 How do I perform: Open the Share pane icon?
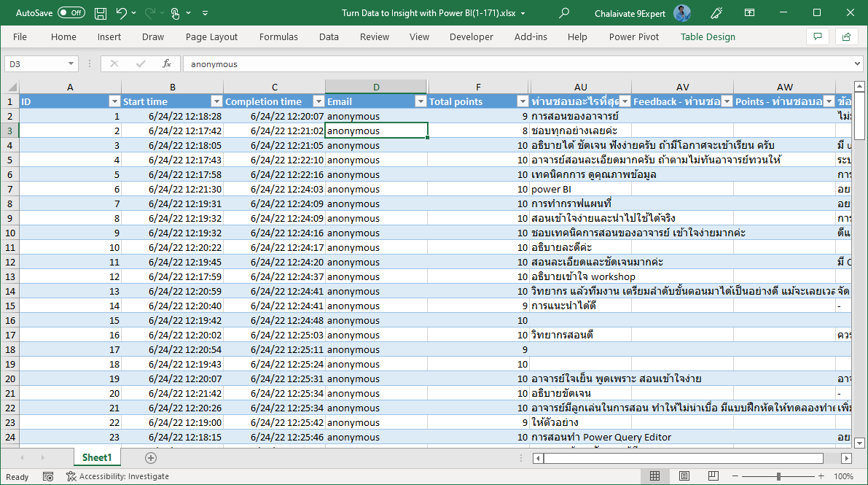point(845,36)
